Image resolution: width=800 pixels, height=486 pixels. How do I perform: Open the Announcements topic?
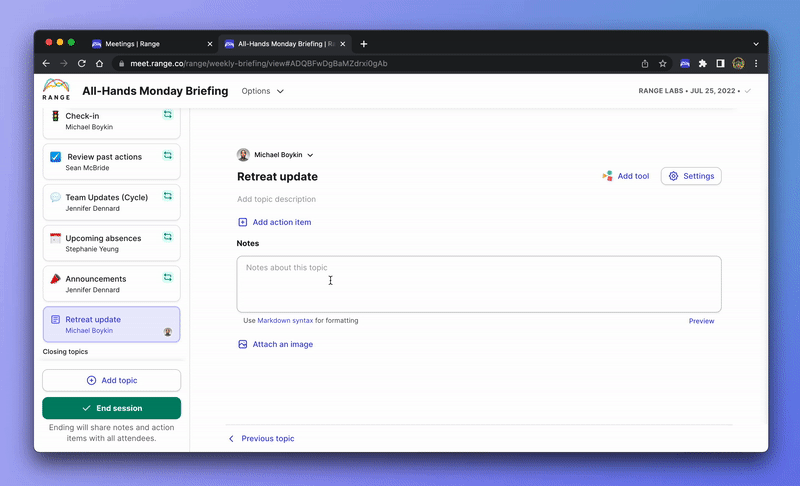[x=112, y=284]
